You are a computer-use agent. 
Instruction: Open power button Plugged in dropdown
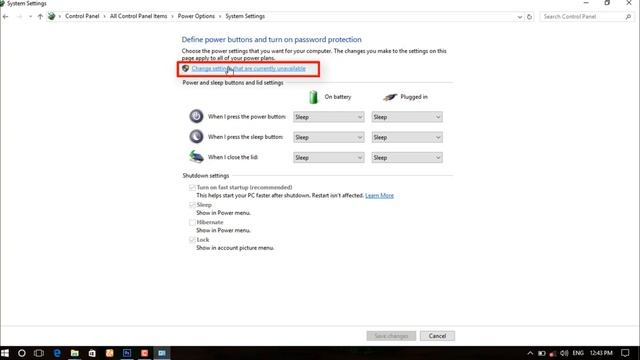click(x=407, y=117)
